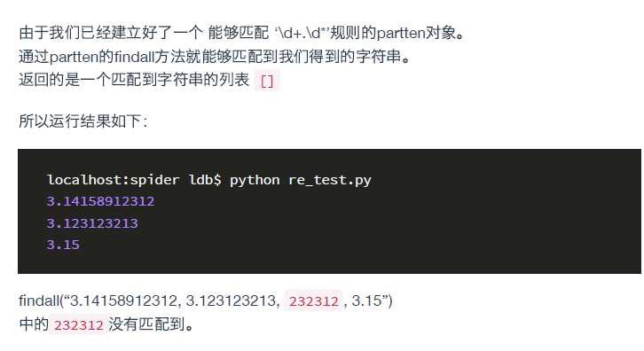644x351 pixels.
Task: Click ldb$ prompt in terminal block
Action: pos(205,180)
